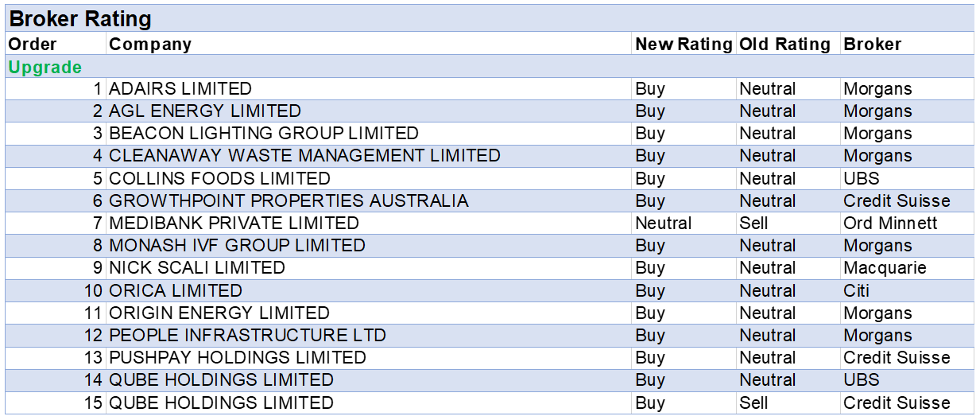Select Sell old rating in row 15
The image size is (980, 420).
[753, 402]
